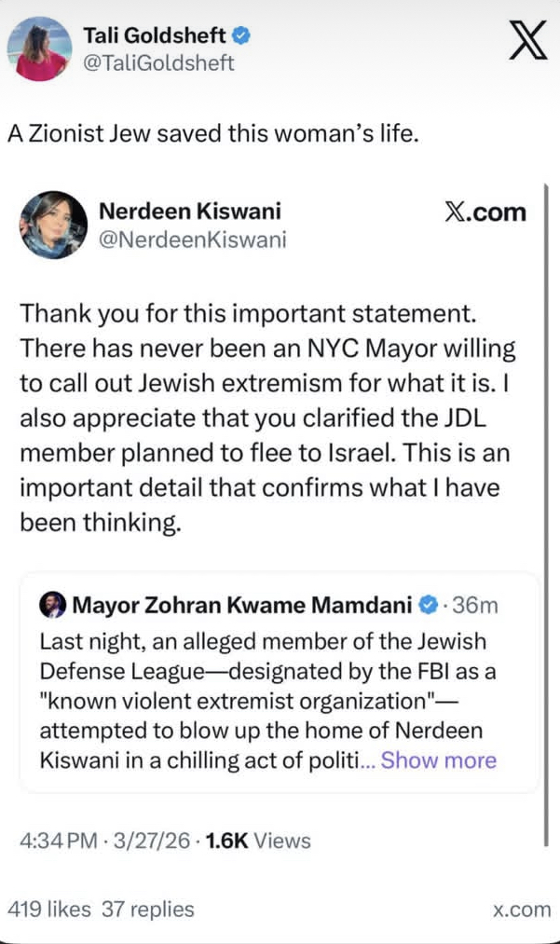
Task: Open Mayor Zohran Kwame Mamdani's name link
Action: pos(241,605)
